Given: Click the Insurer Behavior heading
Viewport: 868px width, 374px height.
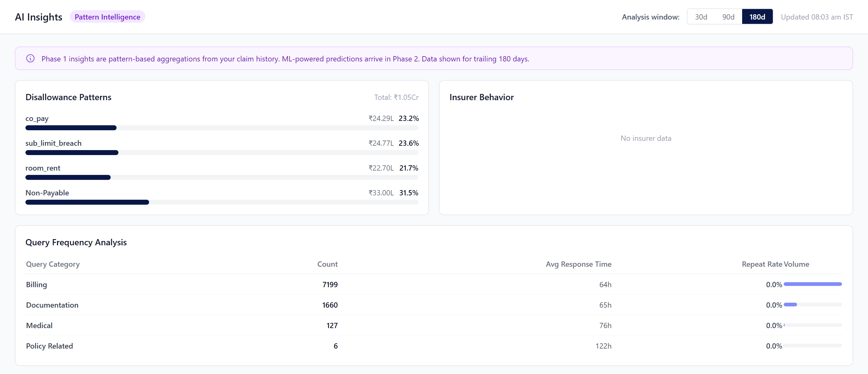Looking at the screenshot, I should pyautogui.click(x=481, y=97).
